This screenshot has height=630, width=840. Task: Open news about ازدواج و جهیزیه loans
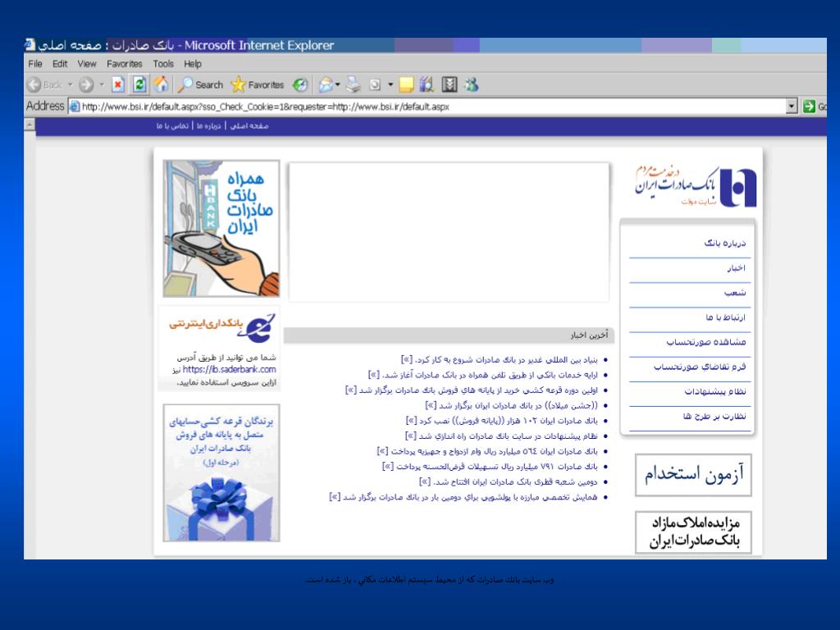[x=487, y=451]
